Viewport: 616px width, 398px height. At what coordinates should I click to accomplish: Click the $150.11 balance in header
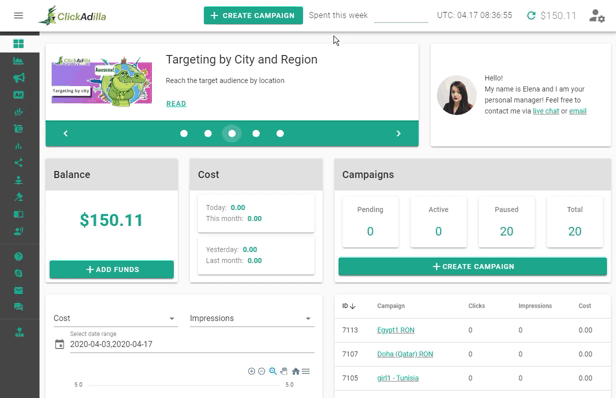tap(558, 16)
